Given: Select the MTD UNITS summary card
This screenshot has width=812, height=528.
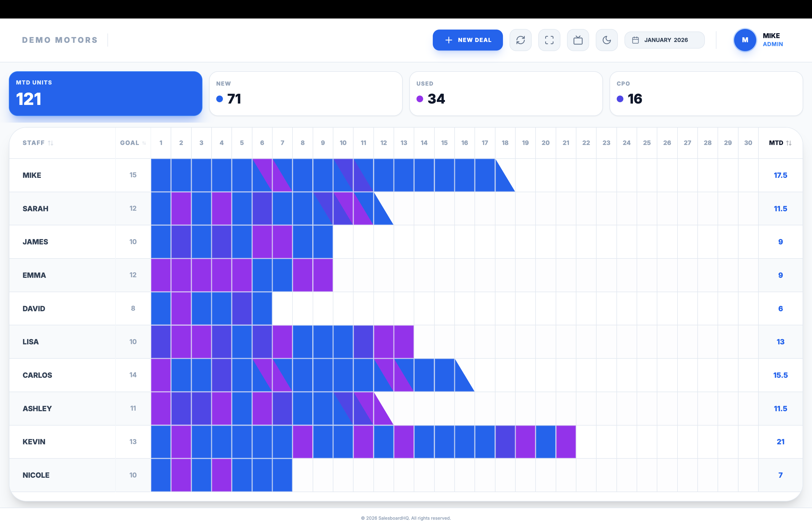Looking at the screenshot, I should (106, 93).
